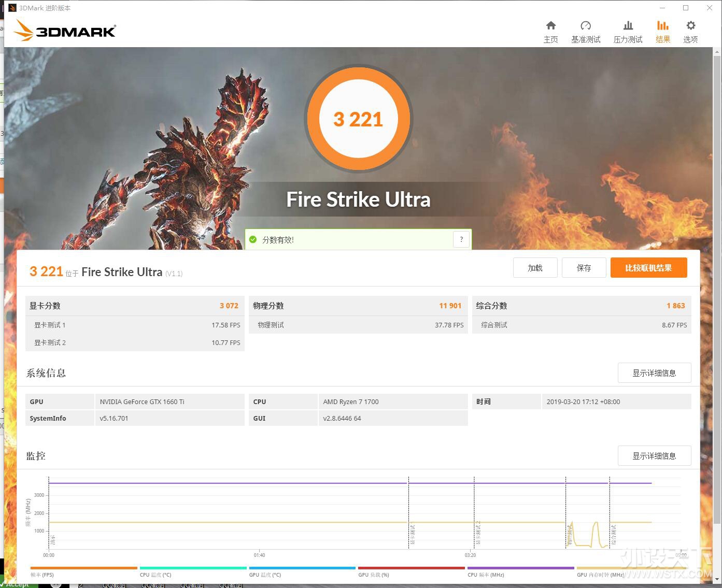722x588 pixels.
Task: Click the 物理分数 11 901 header
Action: [358, 306]
